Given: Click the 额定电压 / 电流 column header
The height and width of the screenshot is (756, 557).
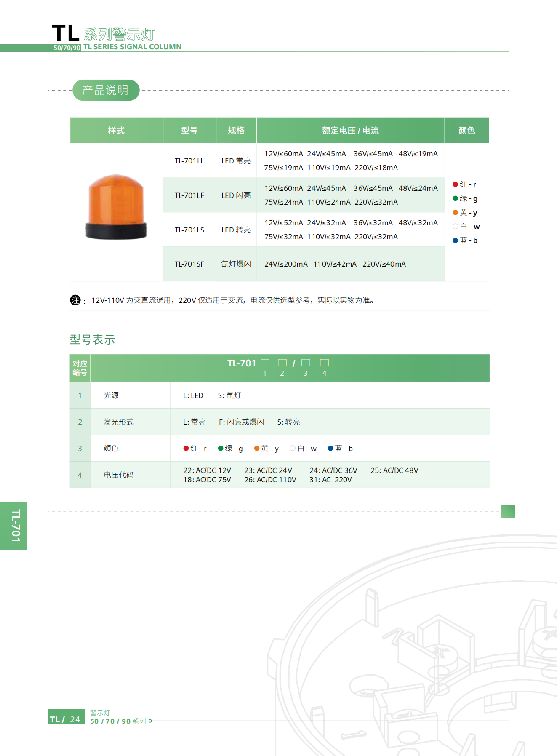Looking at the screenshot, I should pos(350,131).
